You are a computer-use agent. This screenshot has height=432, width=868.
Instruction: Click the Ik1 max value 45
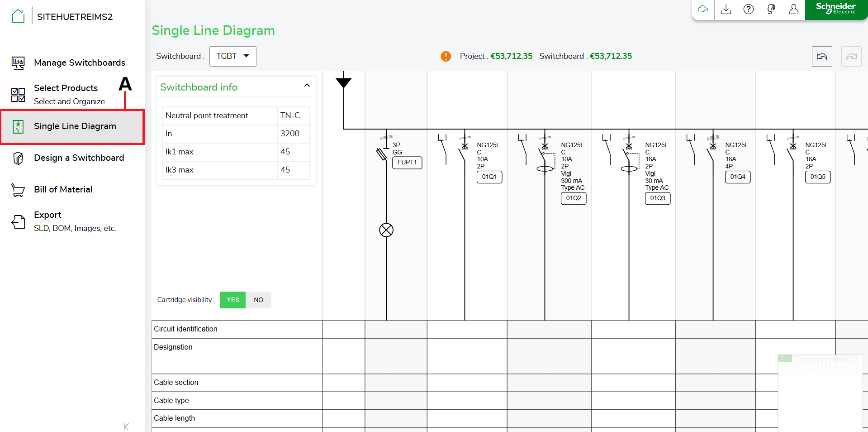coord(285,152)
